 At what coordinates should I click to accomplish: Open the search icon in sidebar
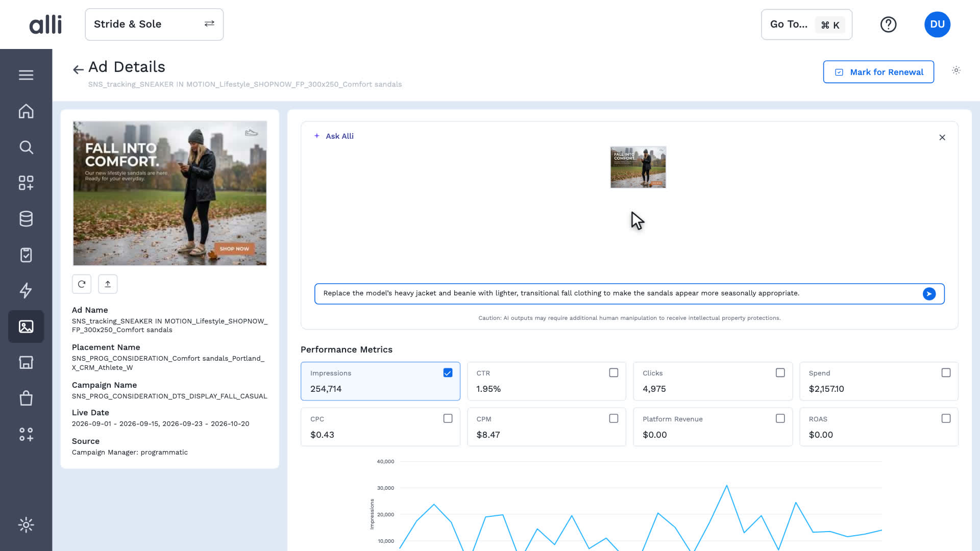[26, 147]
